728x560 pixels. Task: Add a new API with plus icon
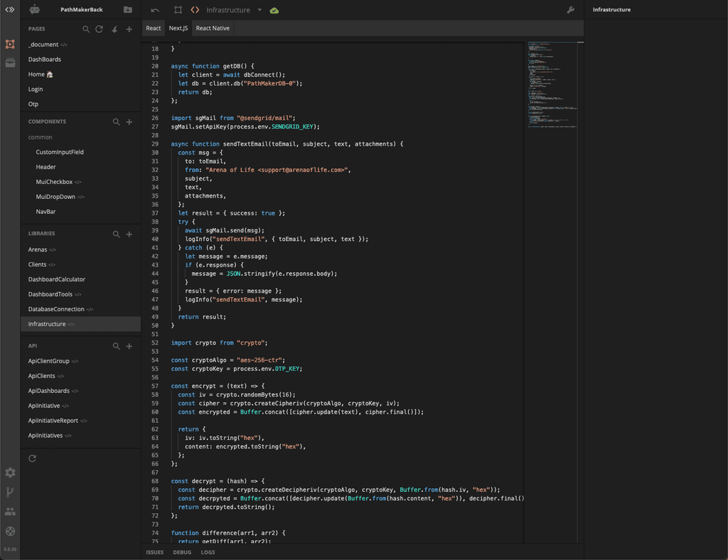point(129,346)
